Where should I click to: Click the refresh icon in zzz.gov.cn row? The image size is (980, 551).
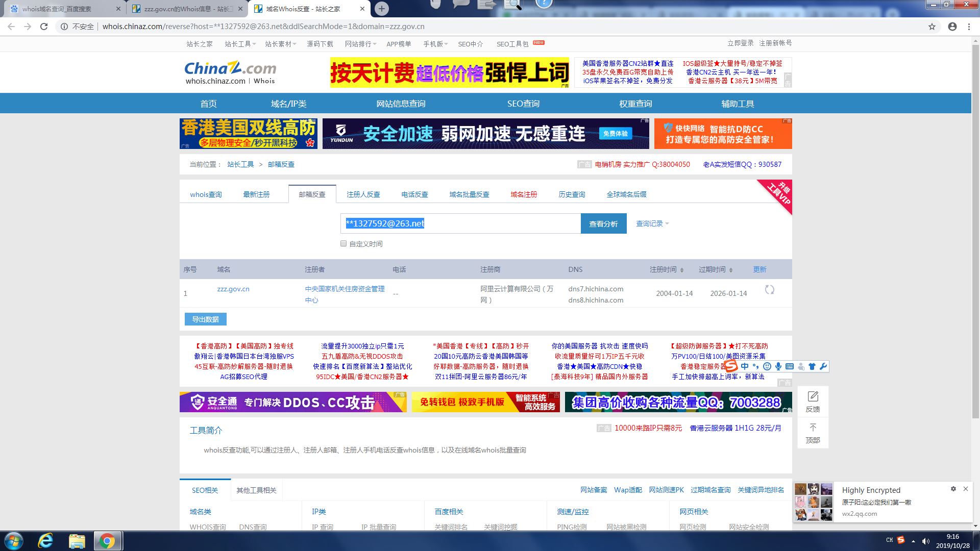click(x=769, y=290)
